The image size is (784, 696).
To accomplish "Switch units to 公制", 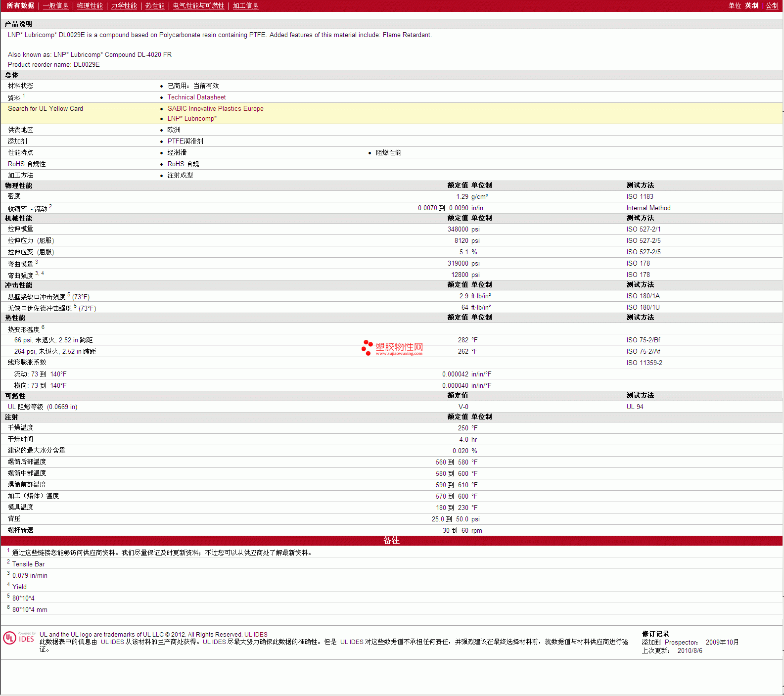I will [772, 5].
